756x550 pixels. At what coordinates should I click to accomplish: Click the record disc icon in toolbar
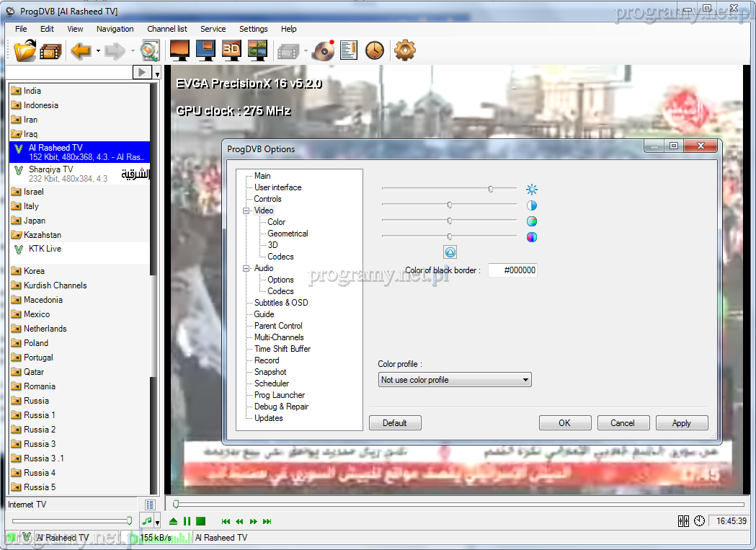324,50
